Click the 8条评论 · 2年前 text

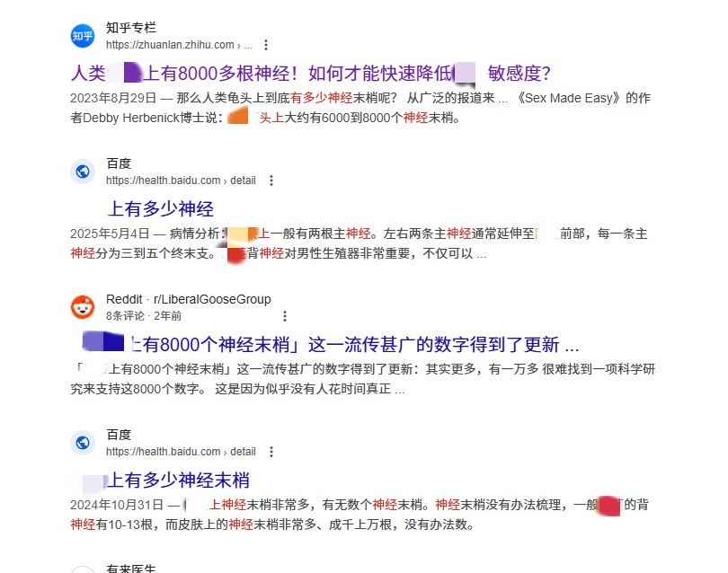[x=144, y=316]
